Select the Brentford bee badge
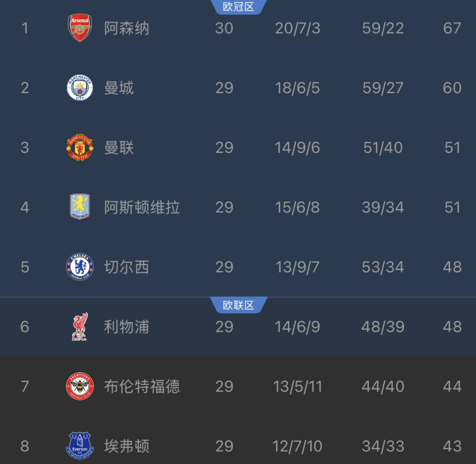476x464 pixels. click(80, 387)
